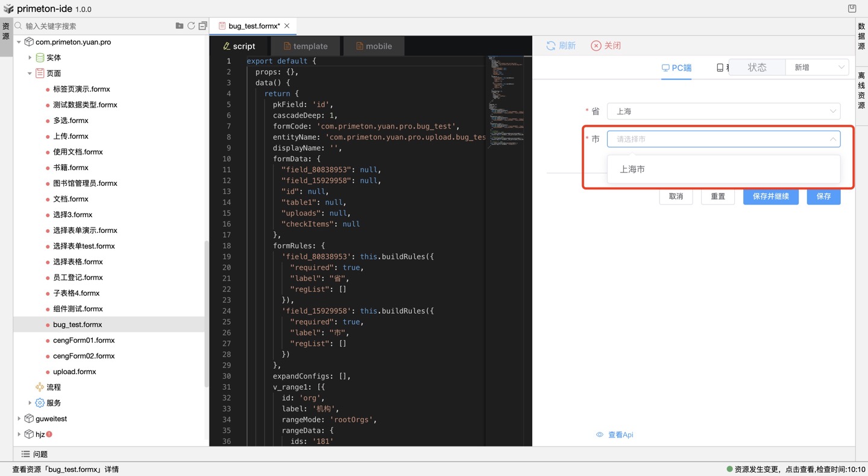This screenshot has height=476, width=868.
Task: Select 上海市 from the city list
Action: click(x=632, y=170)
